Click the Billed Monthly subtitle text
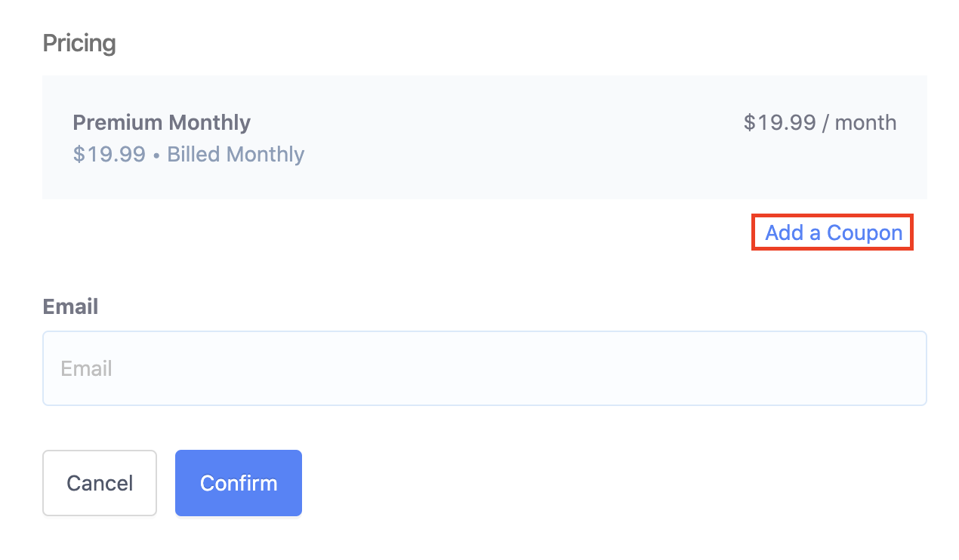Screen dimensions: 959x560 pos(236,154)
